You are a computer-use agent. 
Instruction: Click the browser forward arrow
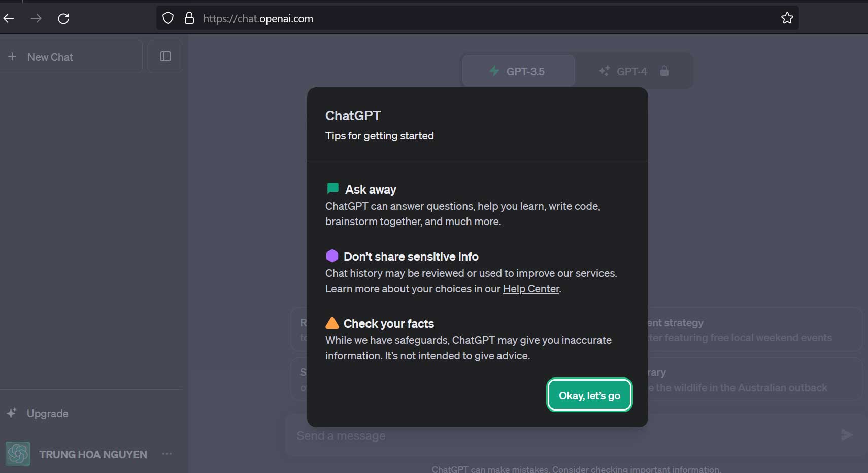pos(36,19)
